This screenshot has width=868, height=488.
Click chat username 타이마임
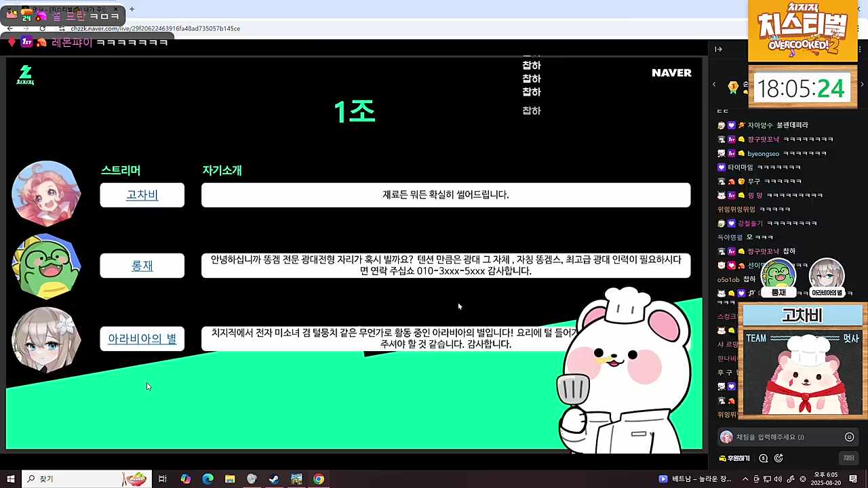pos(741,167)
